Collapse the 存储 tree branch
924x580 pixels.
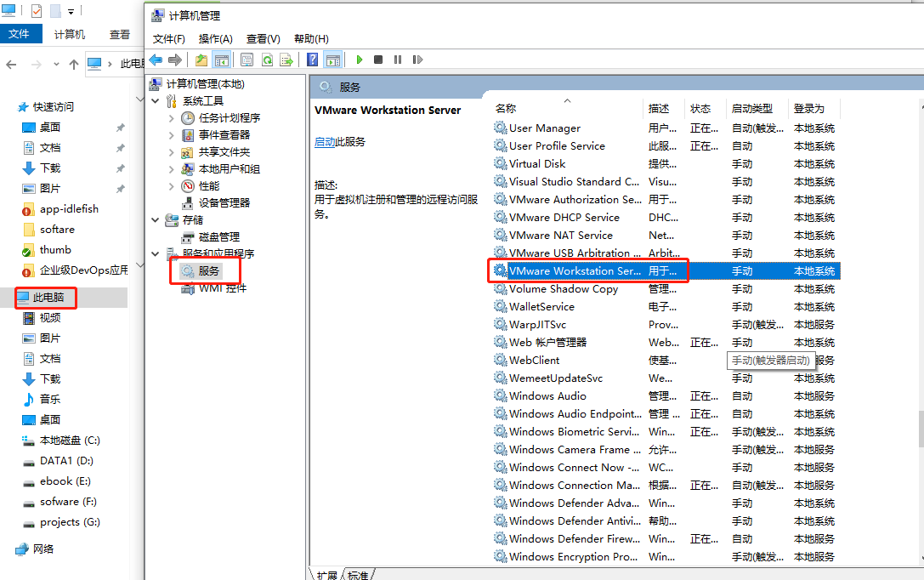156,220
